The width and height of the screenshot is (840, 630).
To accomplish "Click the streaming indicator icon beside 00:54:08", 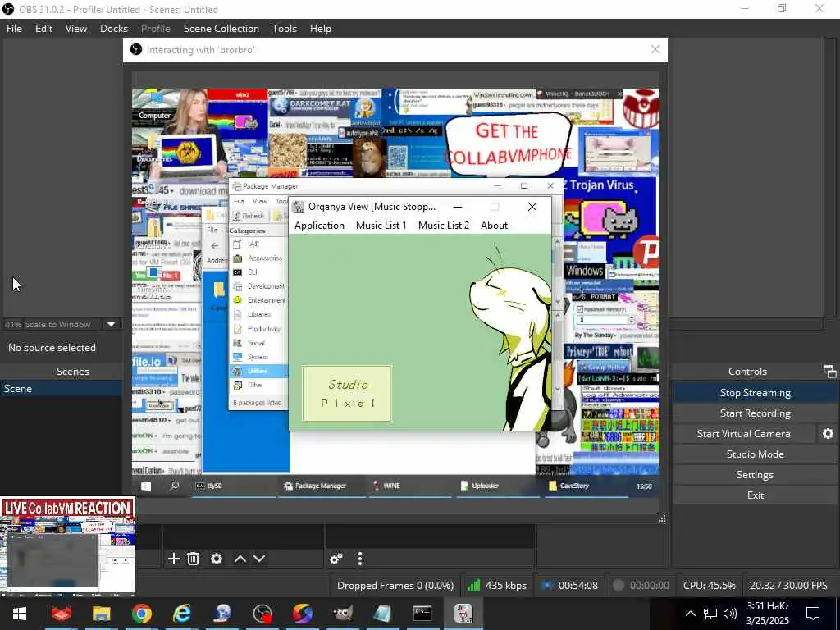I will pyautogui.click(x=546, y=585).
